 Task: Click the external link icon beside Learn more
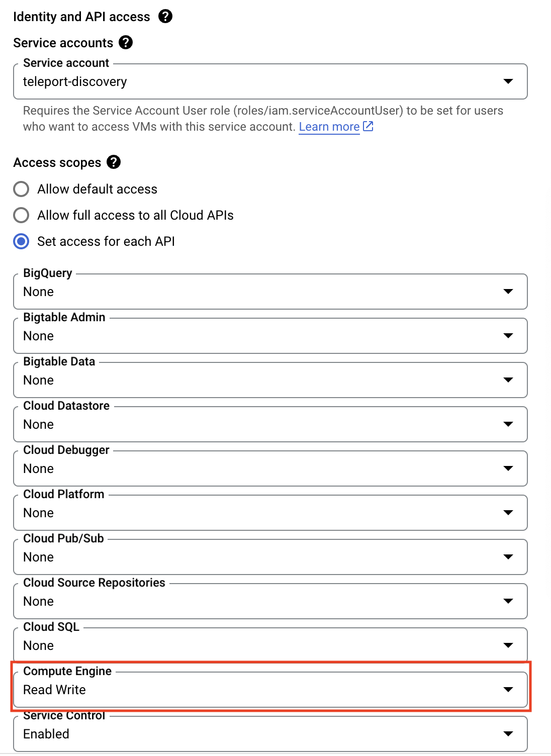coord(368,127)
